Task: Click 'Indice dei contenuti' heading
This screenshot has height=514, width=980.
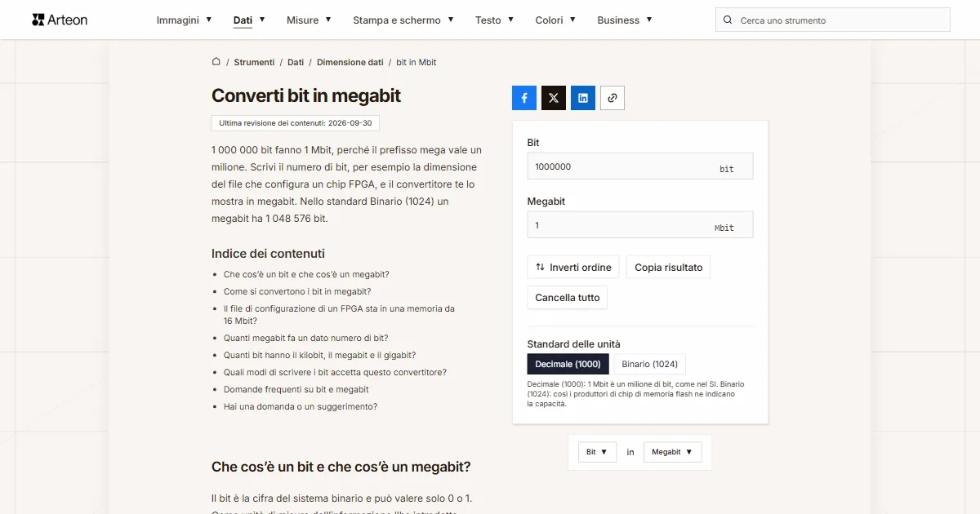Action: (x=268, y=254)
